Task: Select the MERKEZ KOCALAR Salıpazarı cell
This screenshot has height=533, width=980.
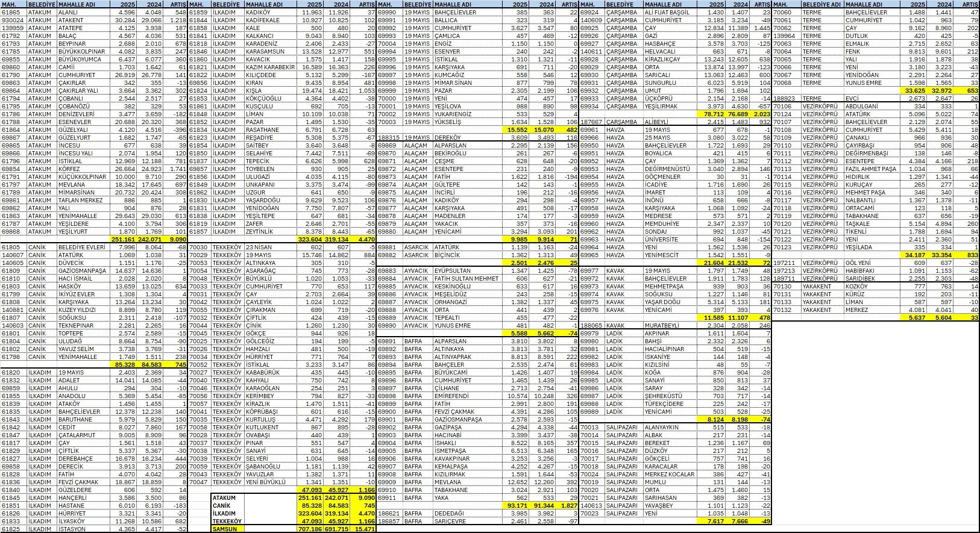Action: pos(669,474)
